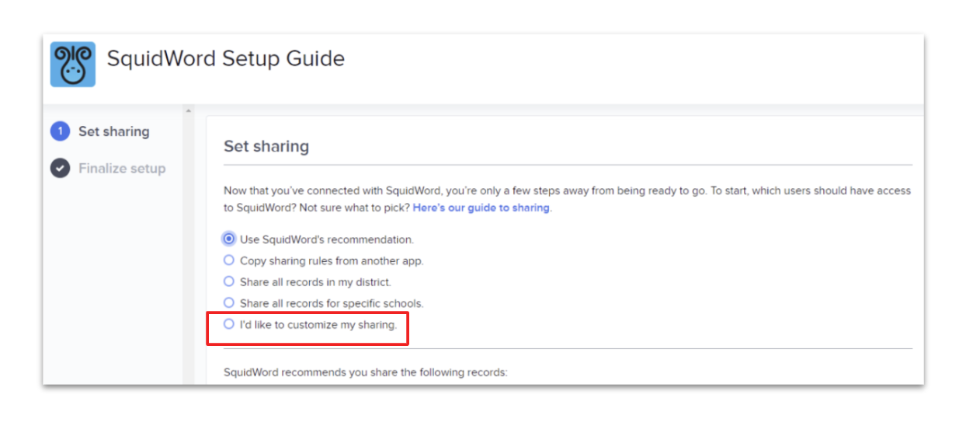Enable I'd like to customize my sharing
The height and width of the screenshot is (426, 980).
[x=229, y=324]
